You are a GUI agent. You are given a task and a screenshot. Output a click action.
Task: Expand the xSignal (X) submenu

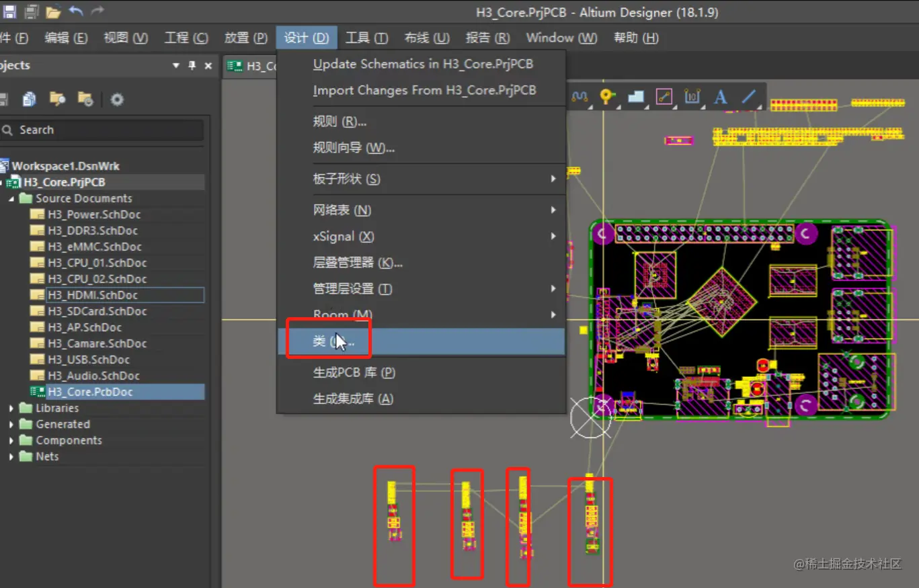(422, 237)
